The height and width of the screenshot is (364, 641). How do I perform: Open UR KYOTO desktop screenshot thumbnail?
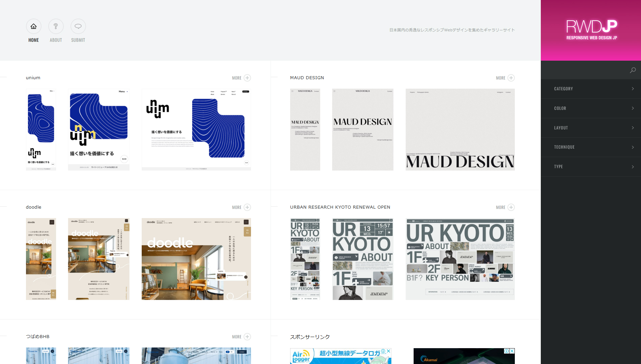tap(460, 259)
